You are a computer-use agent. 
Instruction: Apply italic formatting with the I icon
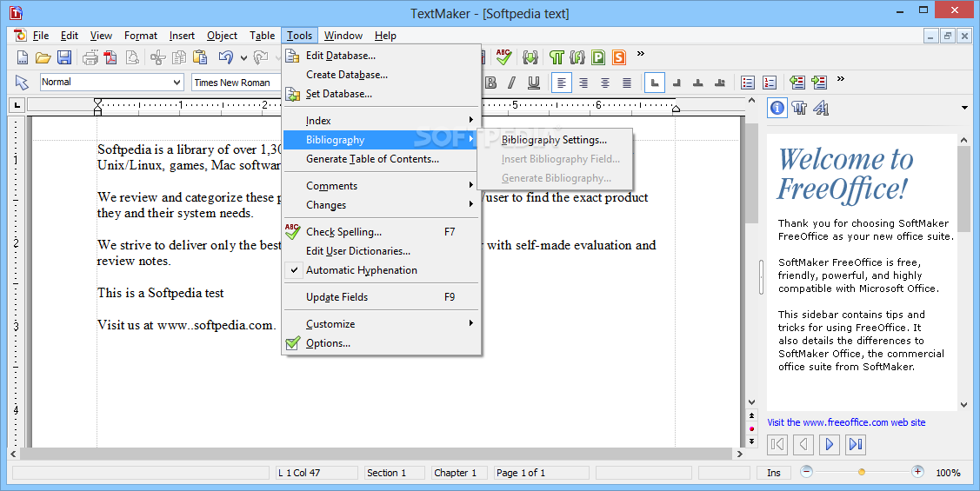pyautogui.click(x=512, y=83)
